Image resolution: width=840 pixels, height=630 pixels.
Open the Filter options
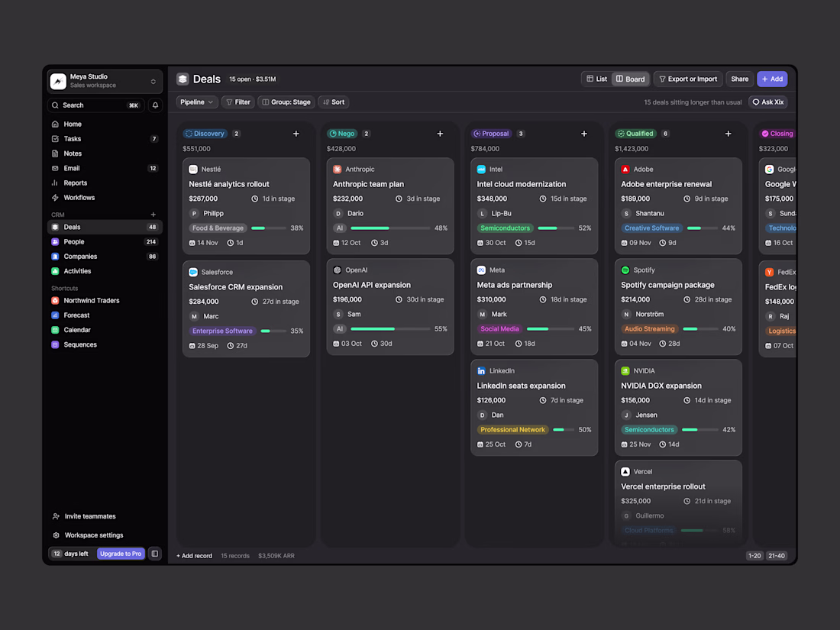[238, 102]
